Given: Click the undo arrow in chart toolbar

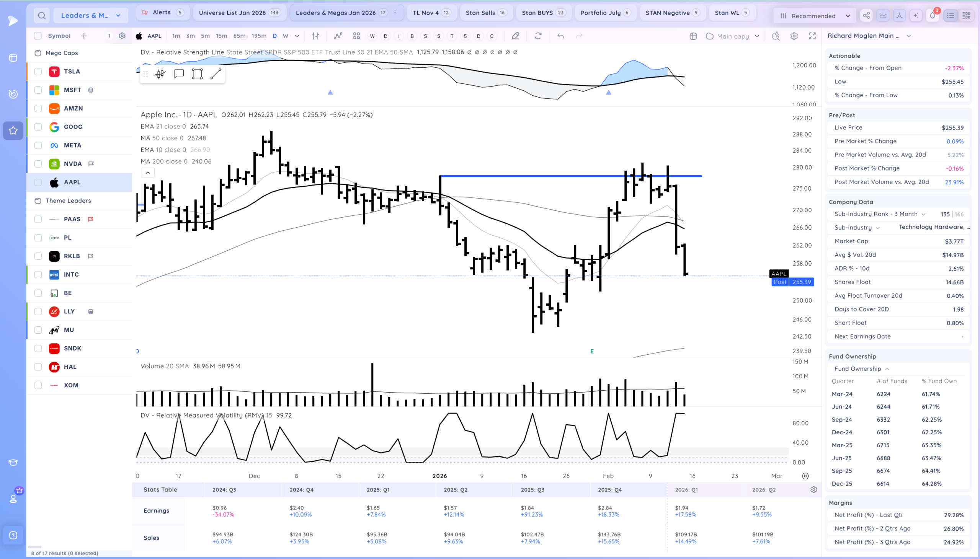Looking at the screenshot, I should tap(561, 36).
